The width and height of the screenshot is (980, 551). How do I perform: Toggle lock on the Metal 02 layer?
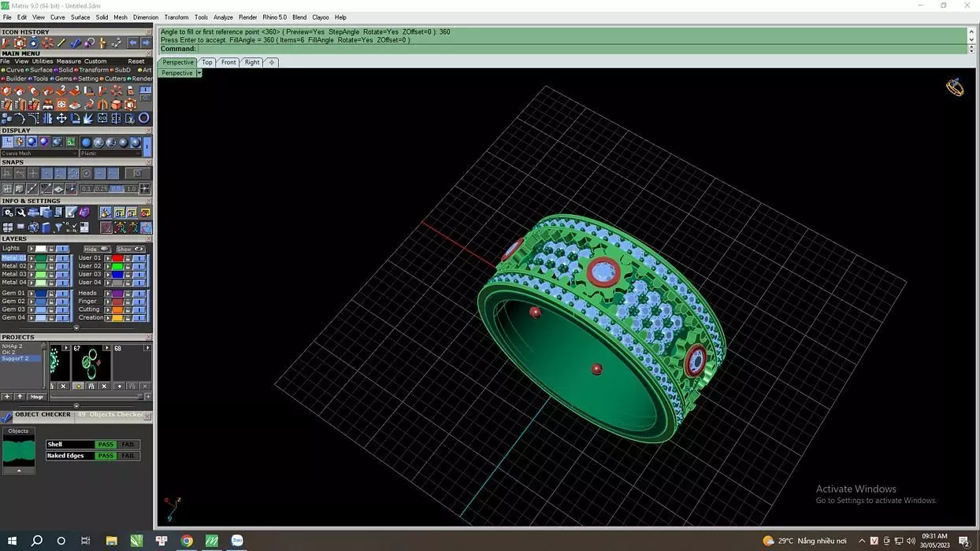point(51,266)
